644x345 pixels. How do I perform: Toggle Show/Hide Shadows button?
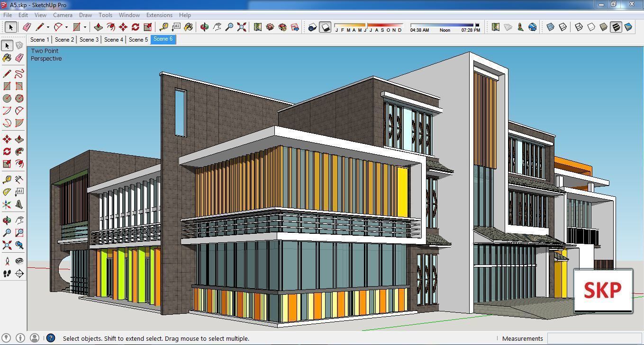click(325, 27)
